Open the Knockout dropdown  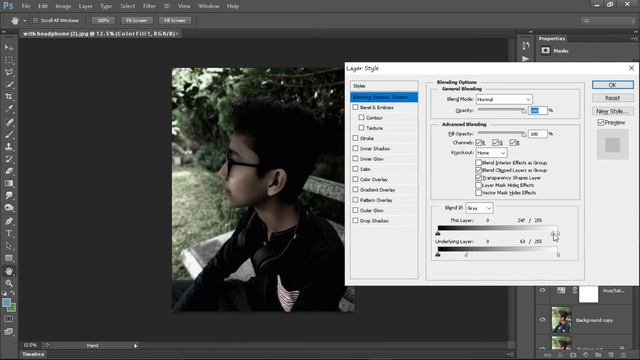click(491, 153)
